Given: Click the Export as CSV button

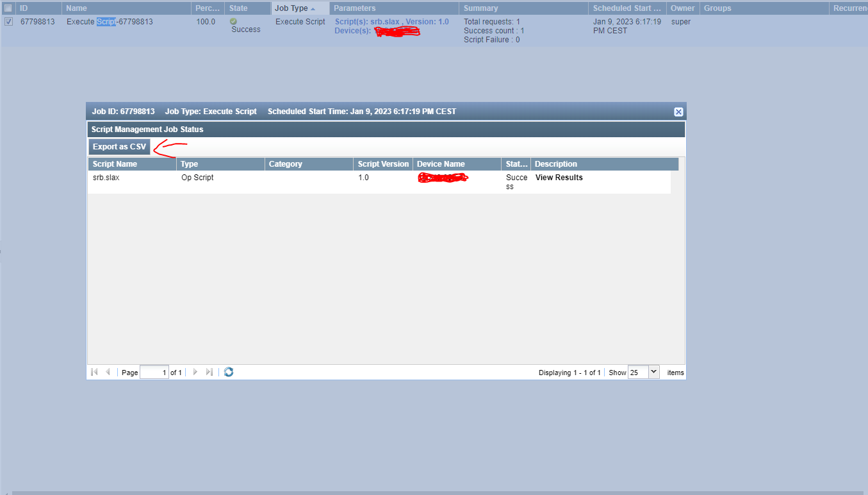Looking at the screenshot, I should tap(119, 146).
